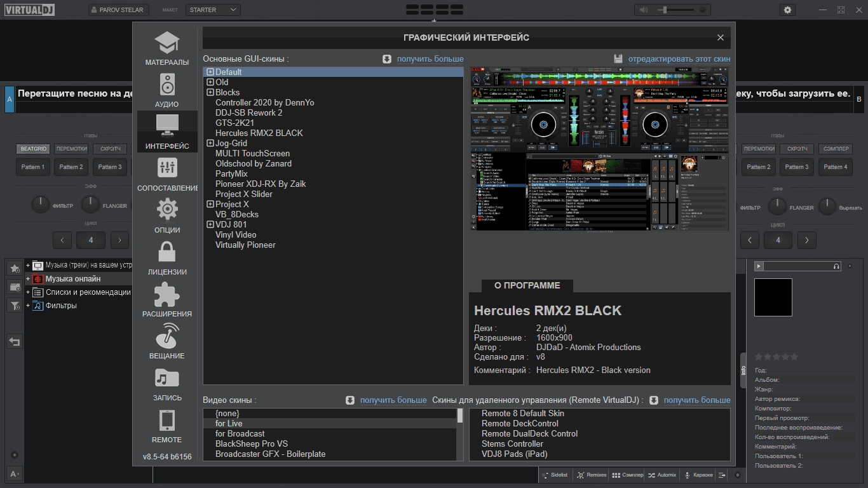Click the add filter folder icon

pos(15,306)
